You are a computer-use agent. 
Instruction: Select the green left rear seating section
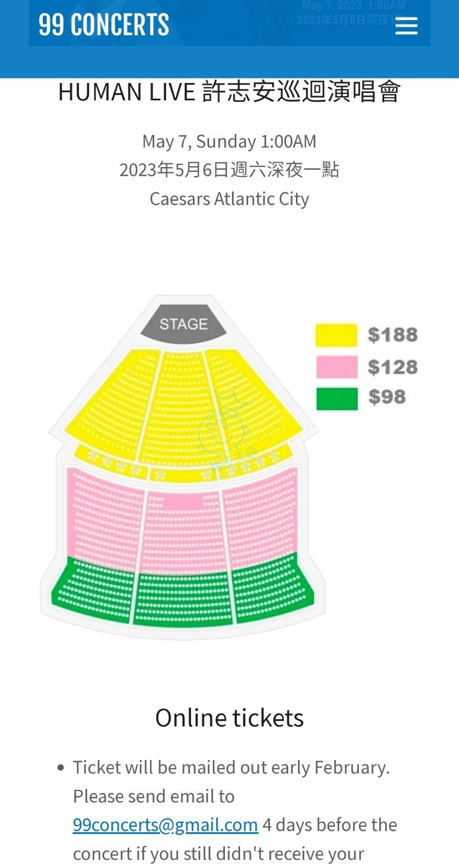(93, 590)
